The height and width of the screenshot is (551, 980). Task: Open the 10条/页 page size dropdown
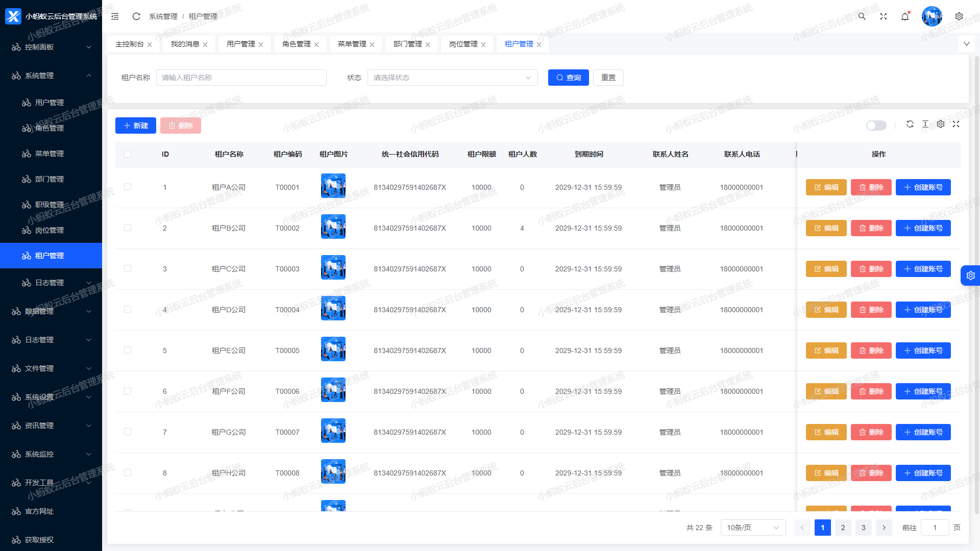click(753, 528)
